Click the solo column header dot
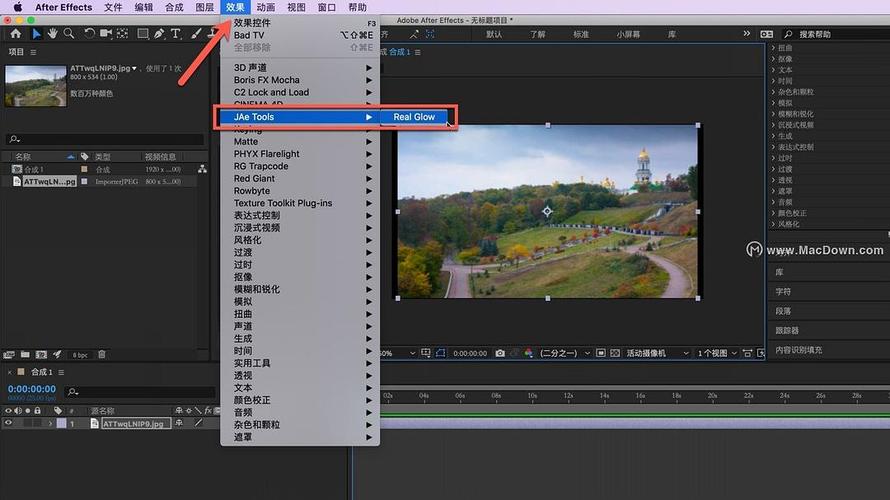Image resolution: width=890 pixels, height=500 pixels. (27, 410)
